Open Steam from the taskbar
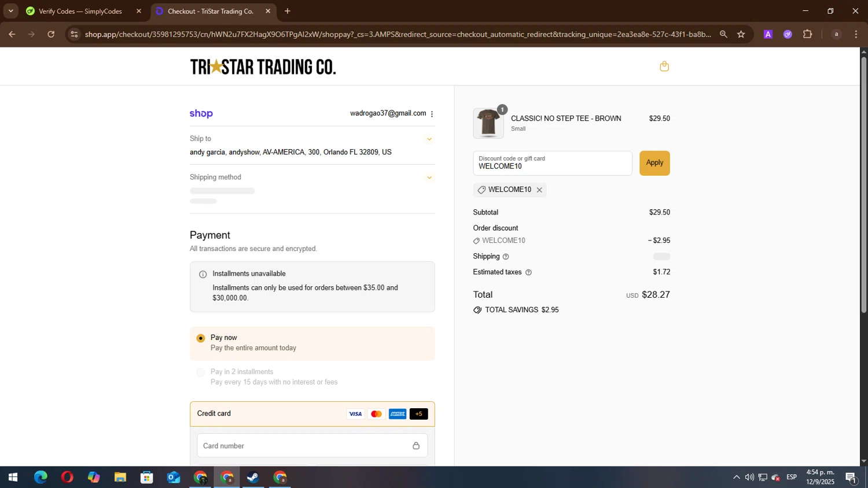The image size is (868, 488). click(x=253, y=478)
